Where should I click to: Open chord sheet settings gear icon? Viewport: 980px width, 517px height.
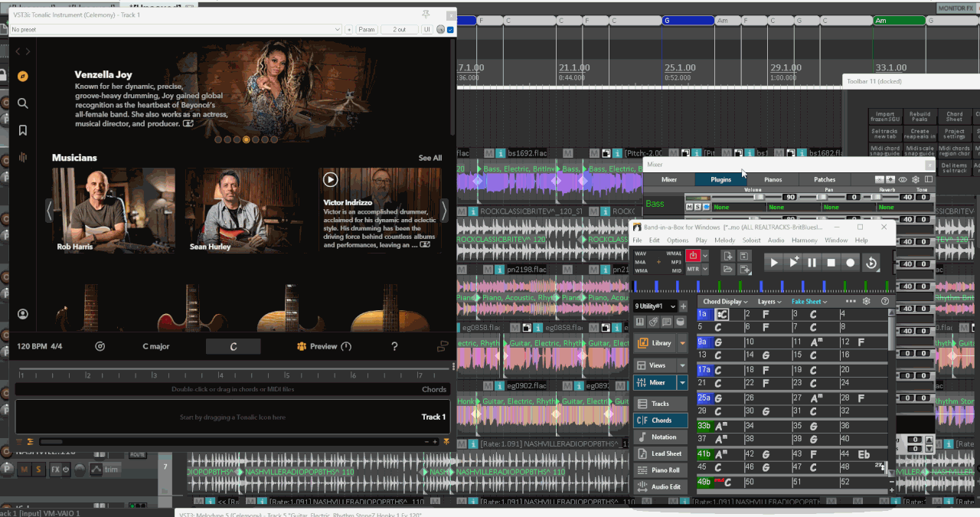pyautogui.click(x=867, y=302)
